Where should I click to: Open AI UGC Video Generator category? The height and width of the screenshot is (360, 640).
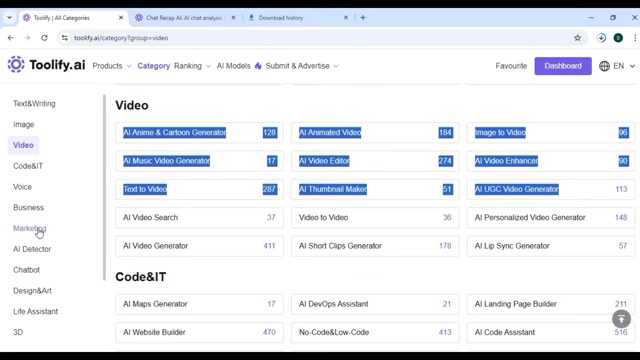(x=551, y=189)
